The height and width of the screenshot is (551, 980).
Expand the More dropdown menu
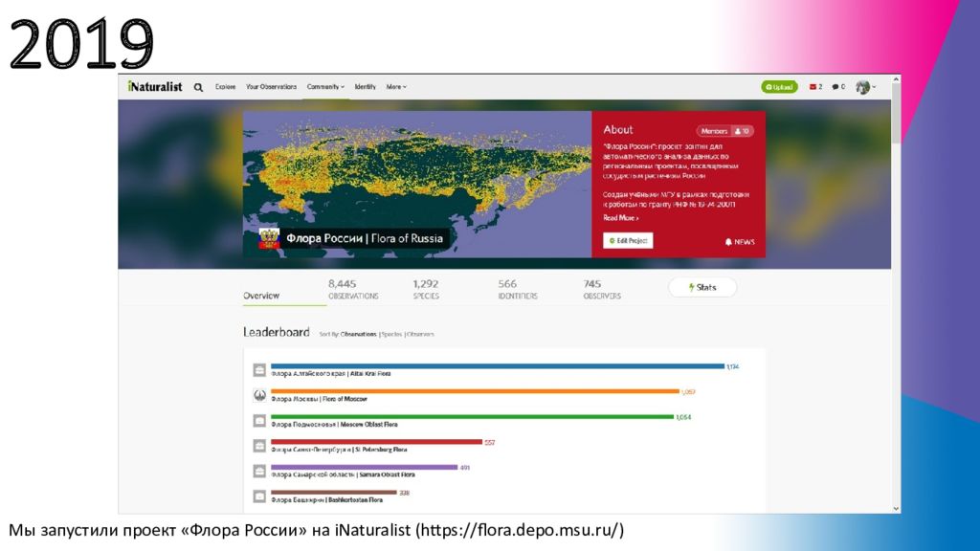(396, 87)
